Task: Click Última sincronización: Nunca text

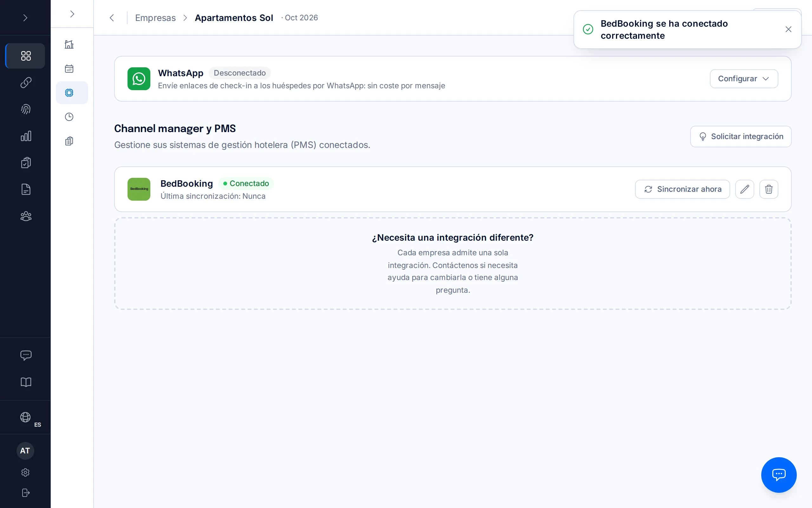Action: (213, 196)
